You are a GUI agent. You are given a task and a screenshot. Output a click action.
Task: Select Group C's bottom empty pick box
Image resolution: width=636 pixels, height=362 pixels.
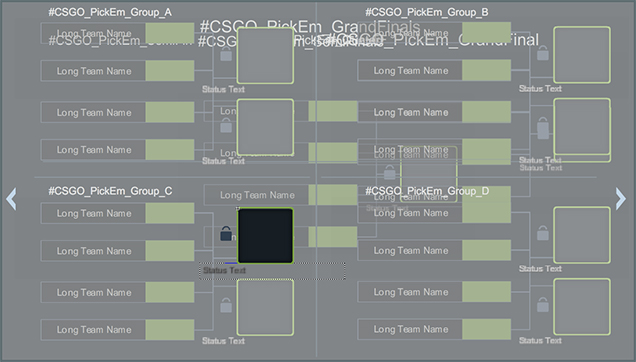[265, 307]
